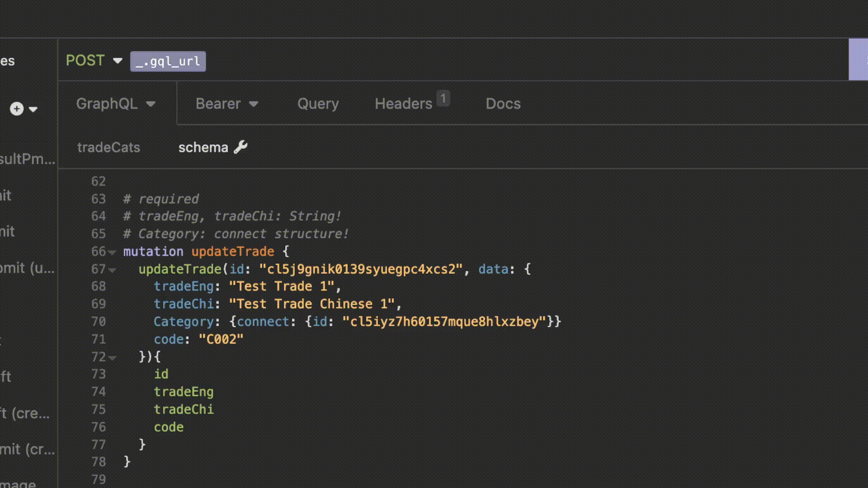Open the POST method dropdown

coord(118,61)
